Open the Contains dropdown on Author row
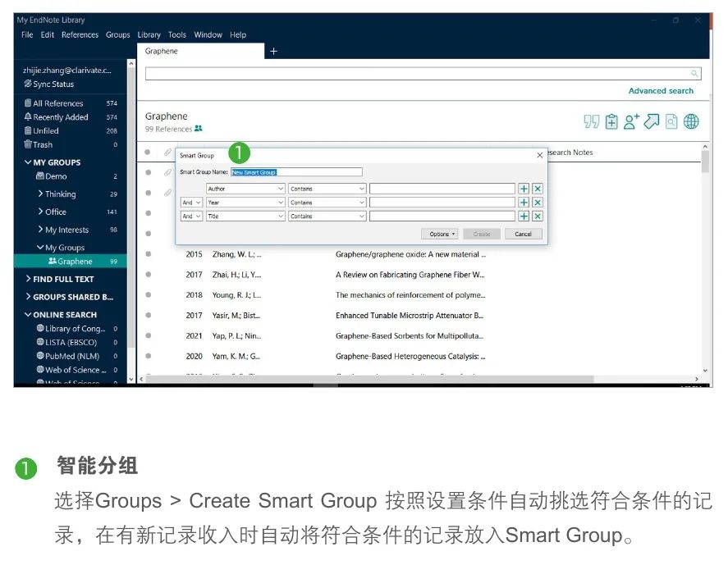The width and height of the screenshot is (728, 565). click(327, 189)
